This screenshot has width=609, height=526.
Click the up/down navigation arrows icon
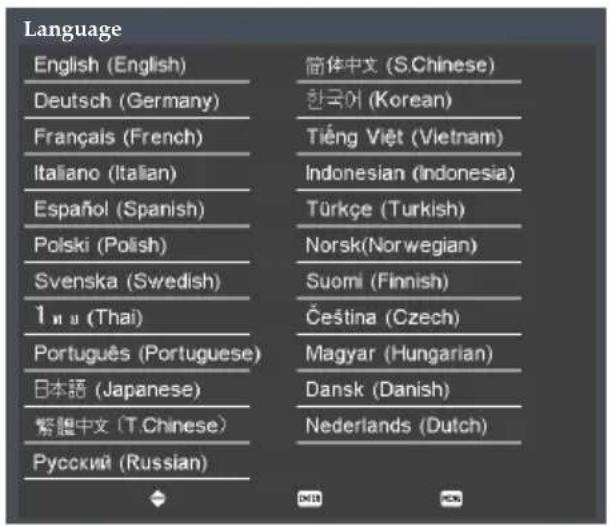coord(158,498)
